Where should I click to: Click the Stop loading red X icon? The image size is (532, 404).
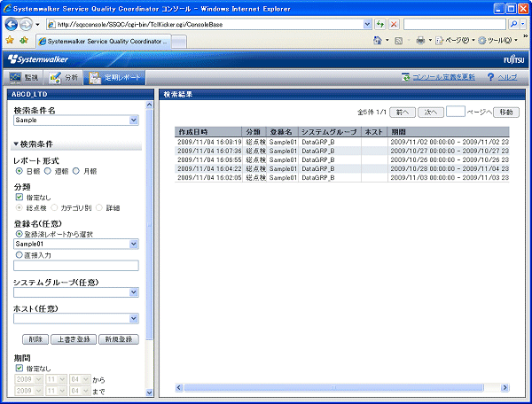click(394, 23)
